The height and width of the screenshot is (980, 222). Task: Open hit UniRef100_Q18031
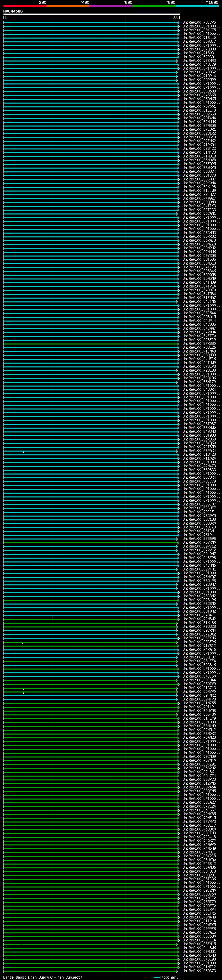[199, 53]
